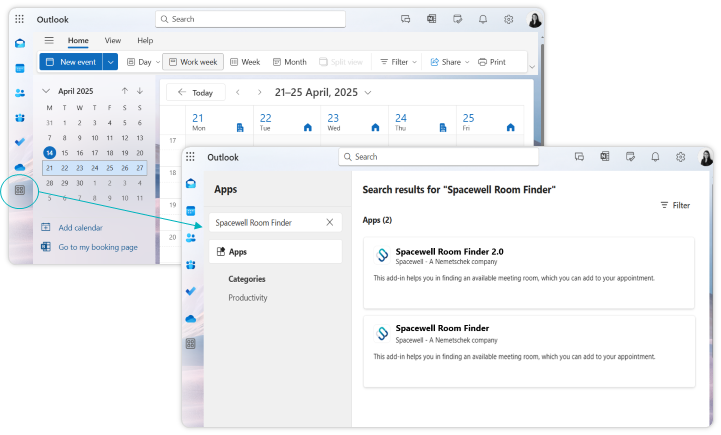The width and height of the screenshot is (721, 435).
Task: Select Apps item in Apps panel
Action: click(x=275, y=252)
